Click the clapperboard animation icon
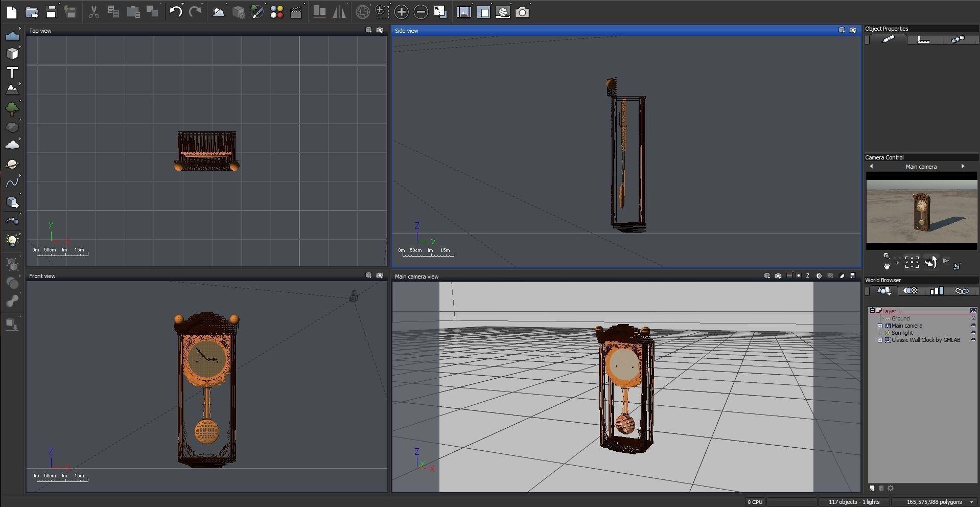Screen dimensions: 980x507 tap(296, 12)
